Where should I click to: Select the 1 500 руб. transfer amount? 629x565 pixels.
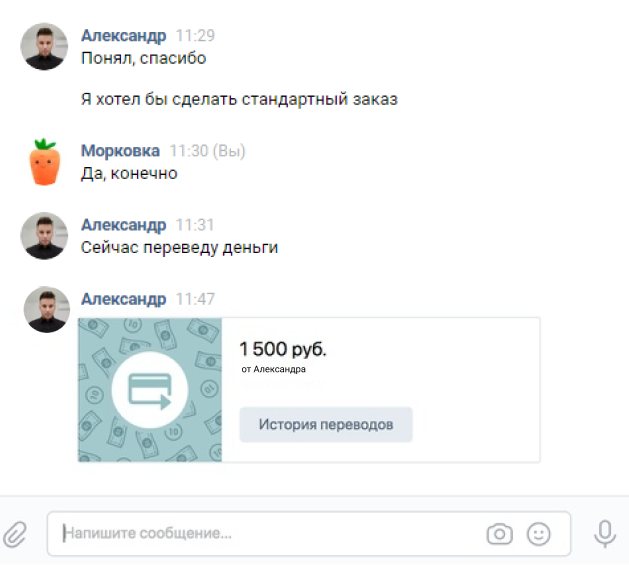[x=283, y=349]
